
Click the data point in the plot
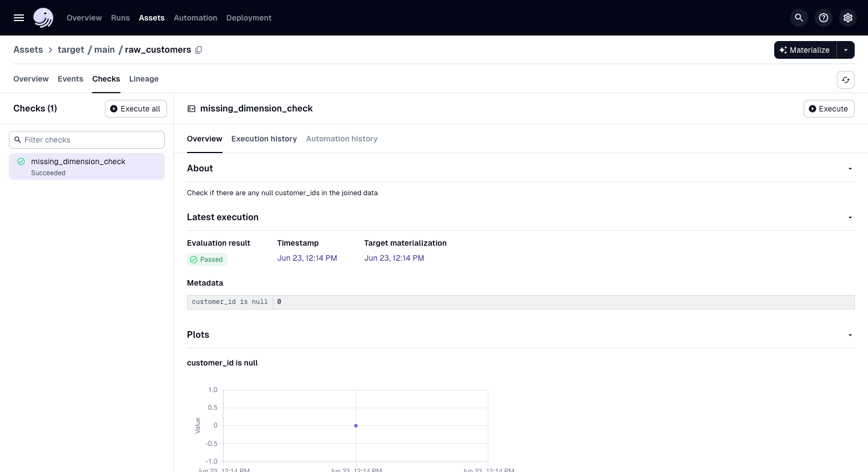click(x=356, y=426)
